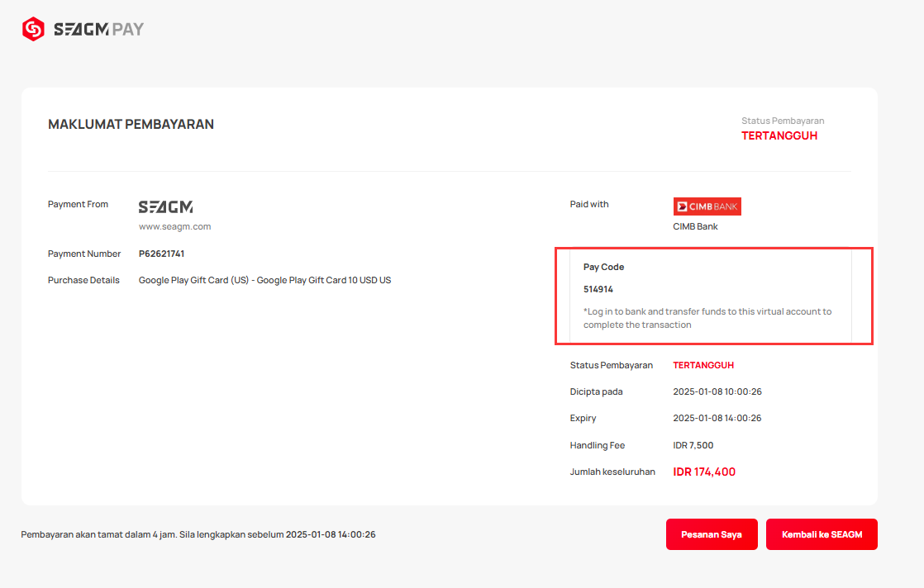Select the pay code 514914
Screen dimensions: 924x588
click(598, 289)
